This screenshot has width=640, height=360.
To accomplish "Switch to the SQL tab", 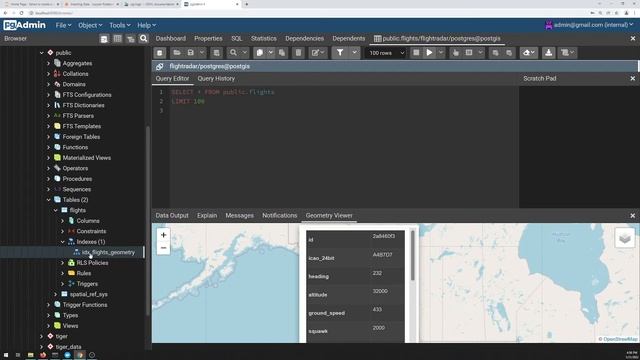I will coord(237,38).
